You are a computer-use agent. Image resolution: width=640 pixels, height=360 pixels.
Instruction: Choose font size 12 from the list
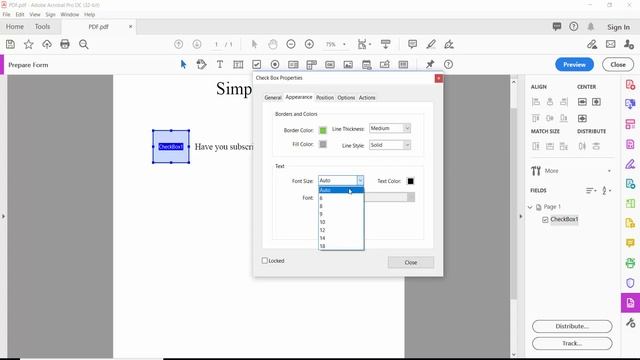coord(341,230)
